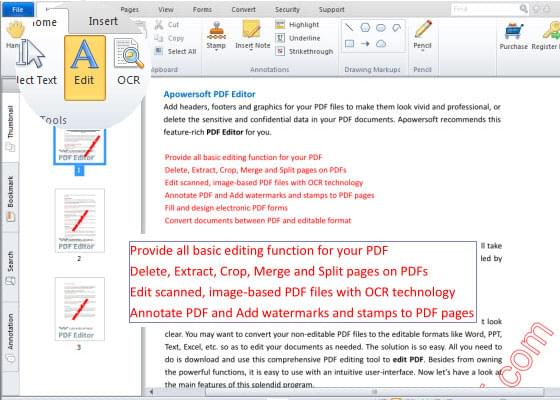Click the 'Apowersoft PDF Editor' heading

pyautogui.click(x=209, y=94)
